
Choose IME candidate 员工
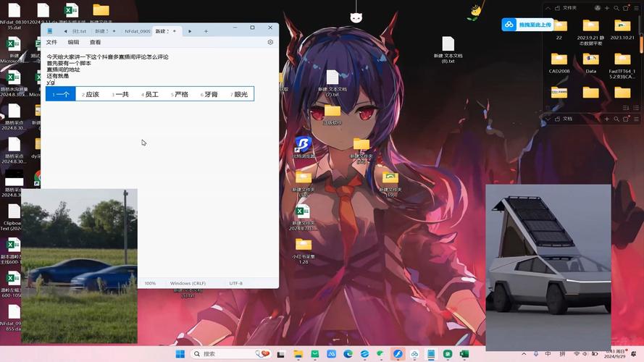[x=150, y=94]
